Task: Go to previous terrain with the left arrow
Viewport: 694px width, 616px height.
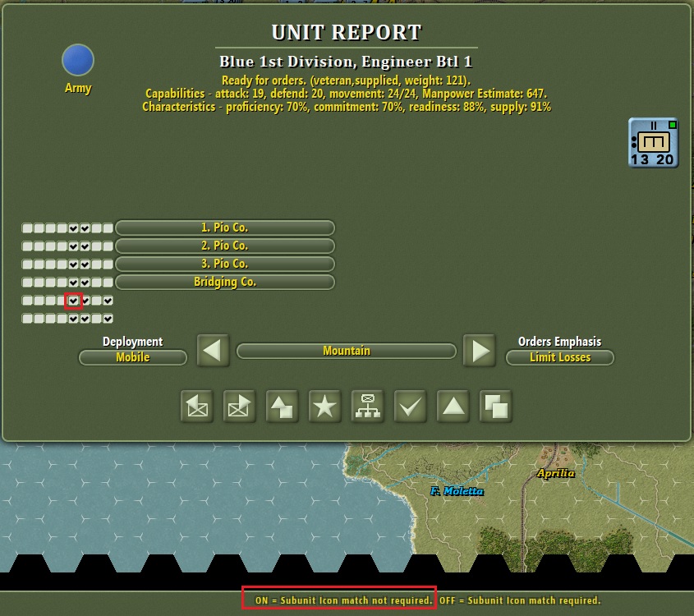Action: 213,351
